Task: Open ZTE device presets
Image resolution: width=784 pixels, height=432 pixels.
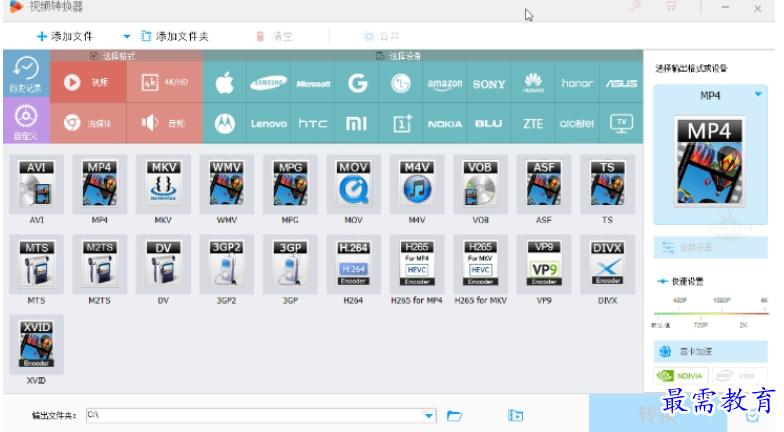Action: [x=533, y=123]
